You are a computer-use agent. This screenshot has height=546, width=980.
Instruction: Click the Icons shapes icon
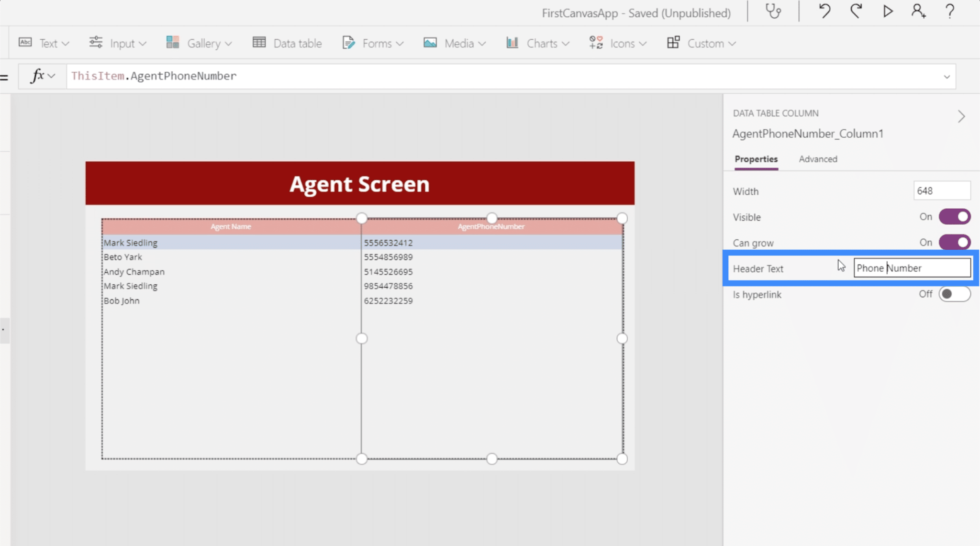click(596, 43)
